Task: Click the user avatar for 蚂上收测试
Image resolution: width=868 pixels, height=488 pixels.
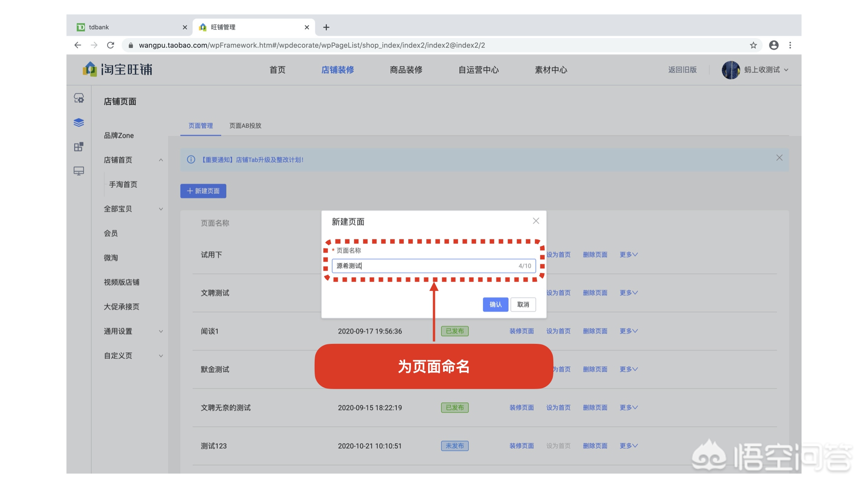Action: (731, 70)
